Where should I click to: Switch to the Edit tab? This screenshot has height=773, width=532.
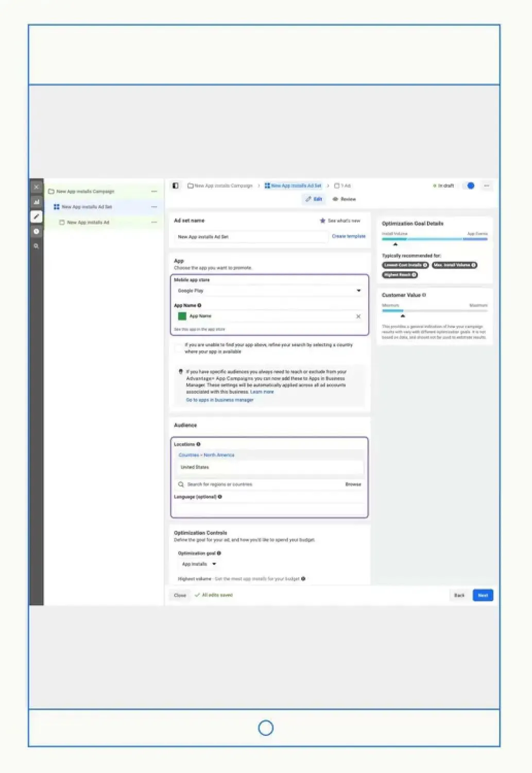[x=314, y=199]
